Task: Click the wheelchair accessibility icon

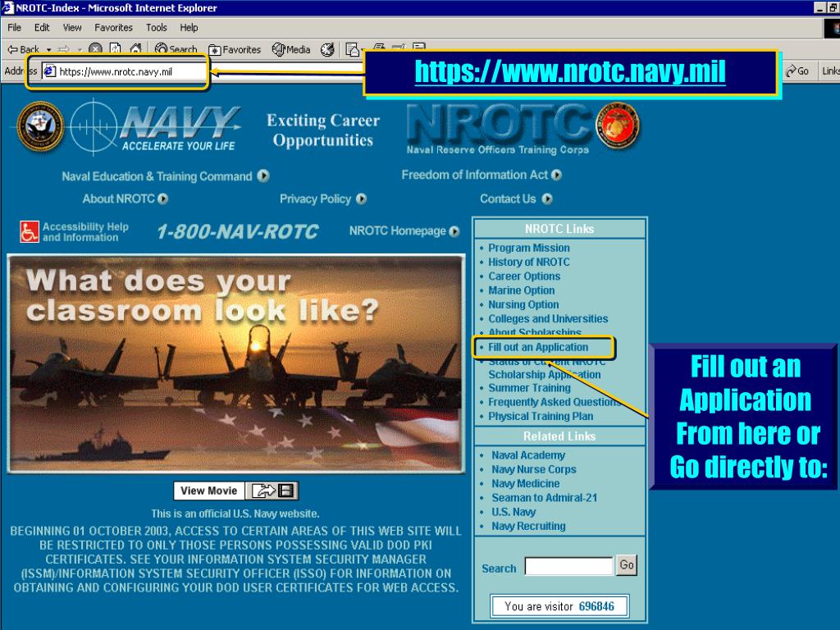Action: [x=30, y=232]
